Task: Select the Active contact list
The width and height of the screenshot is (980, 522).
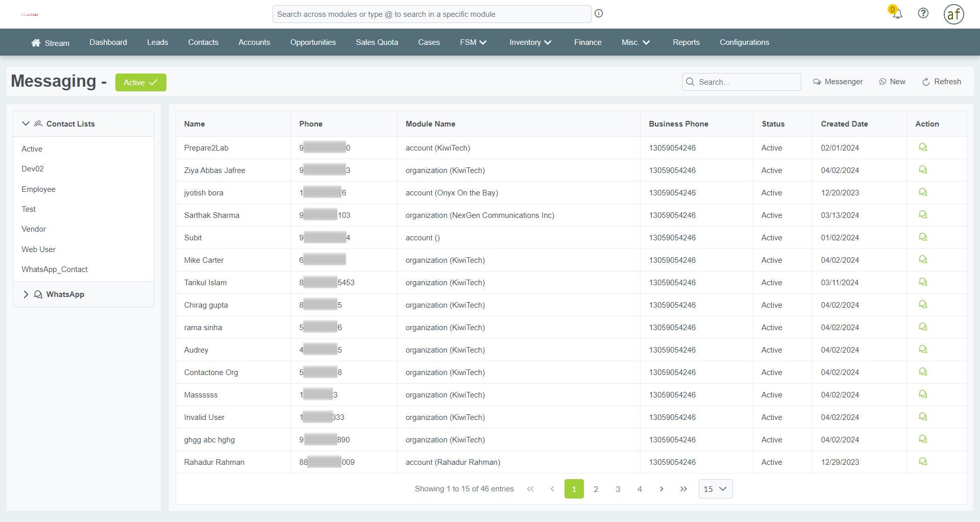Action: 32,149
